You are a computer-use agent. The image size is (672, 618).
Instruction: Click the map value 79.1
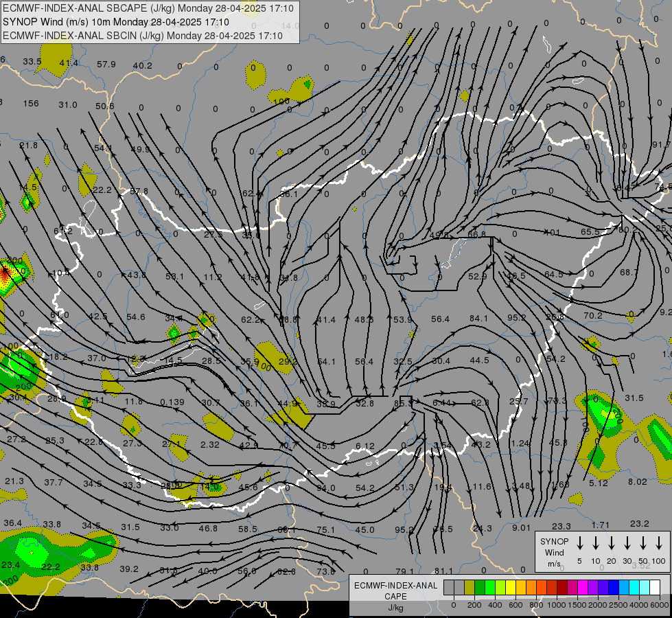tap(404, 571)
